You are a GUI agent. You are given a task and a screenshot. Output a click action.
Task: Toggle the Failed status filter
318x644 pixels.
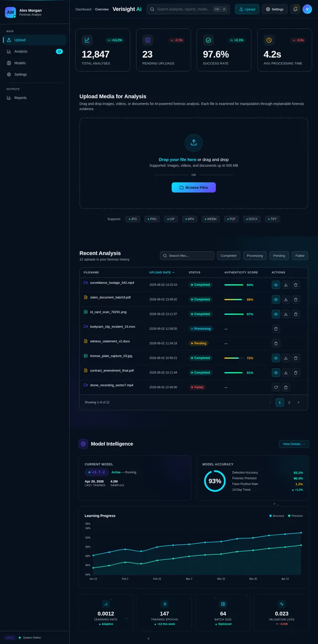(x=300, y=256)
